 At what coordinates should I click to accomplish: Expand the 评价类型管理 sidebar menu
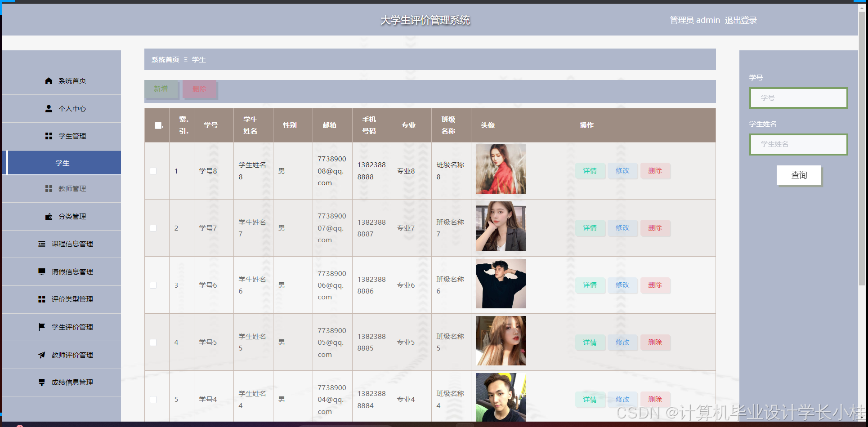62,299
